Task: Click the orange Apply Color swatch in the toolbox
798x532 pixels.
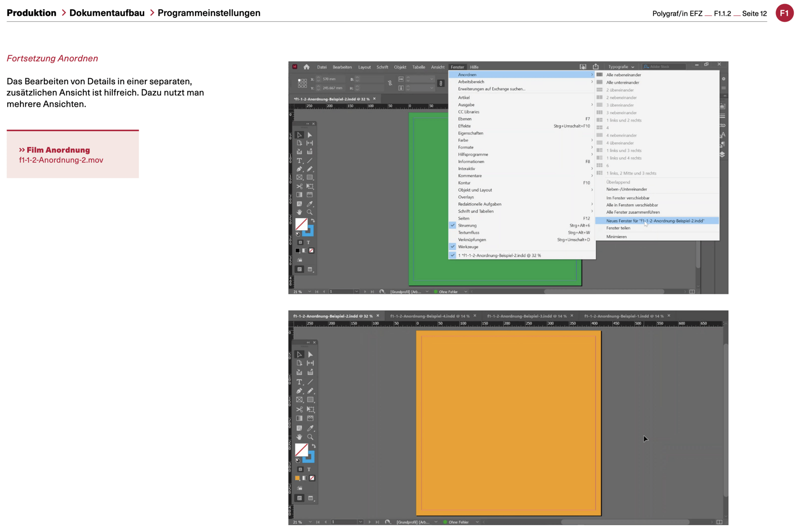Action: coord(298,478)
